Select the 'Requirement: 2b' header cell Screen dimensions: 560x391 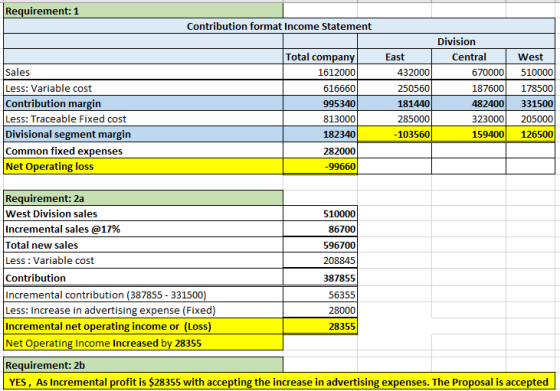(x=143, y=365)
